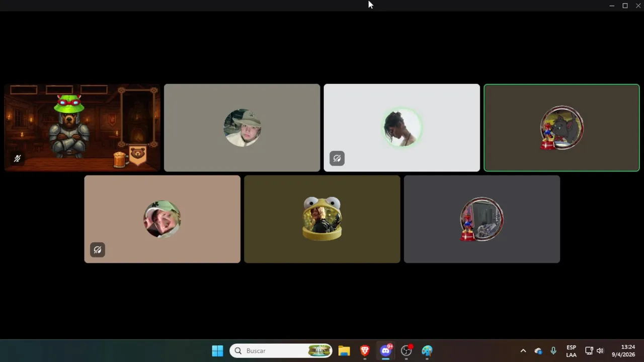Launch Brave browser from taskbar
The height and width of the screenshot is (362, 644).
[x=365, y=350]
